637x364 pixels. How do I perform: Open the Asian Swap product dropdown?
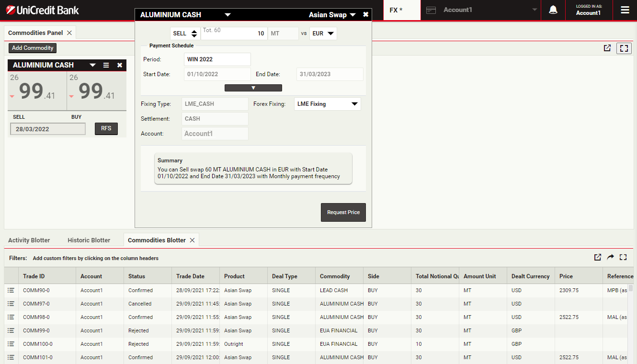tap(332, 15)
